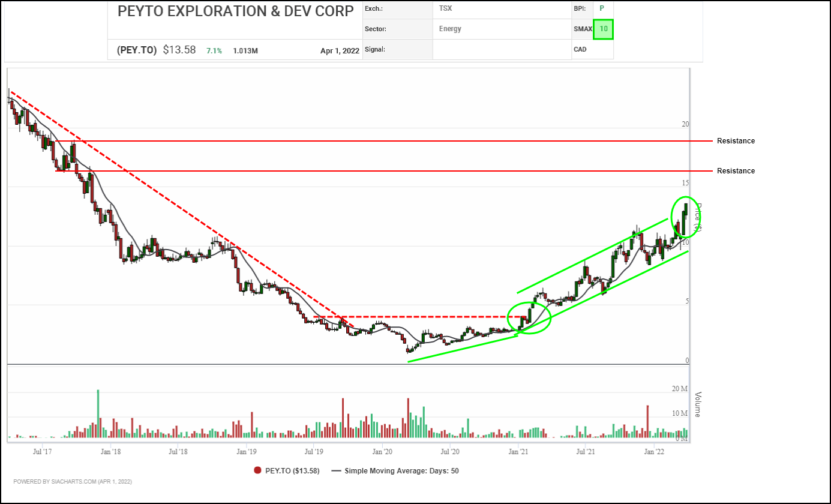Click the 20 price axis label
This screenshot has width=831, height=504.
coord(685,124)
